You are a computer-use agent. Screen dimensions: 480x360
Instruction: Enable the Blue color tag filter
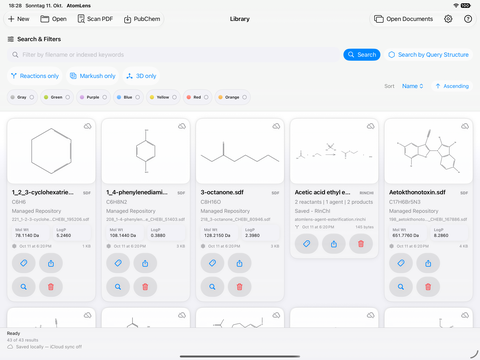click(128, 97)
